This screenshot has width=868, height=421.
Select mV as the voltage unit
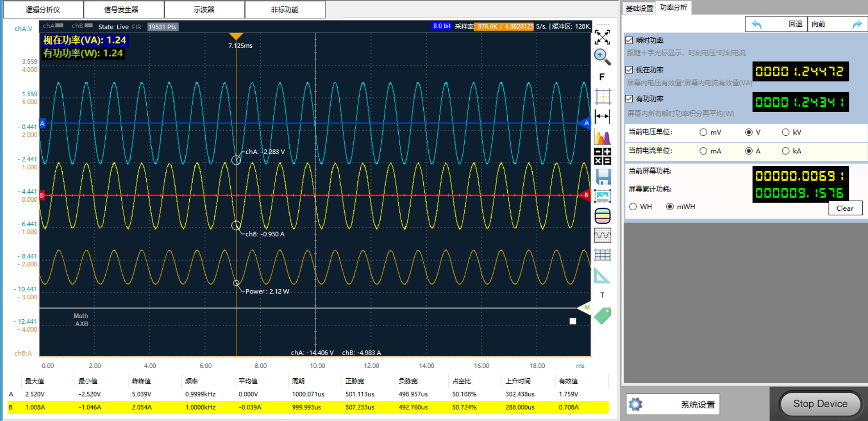(x=703, y=133)
